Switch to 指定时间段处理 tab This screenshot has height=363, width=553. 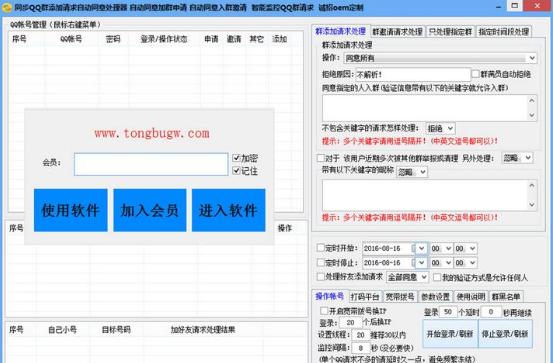tap(504, 32)
